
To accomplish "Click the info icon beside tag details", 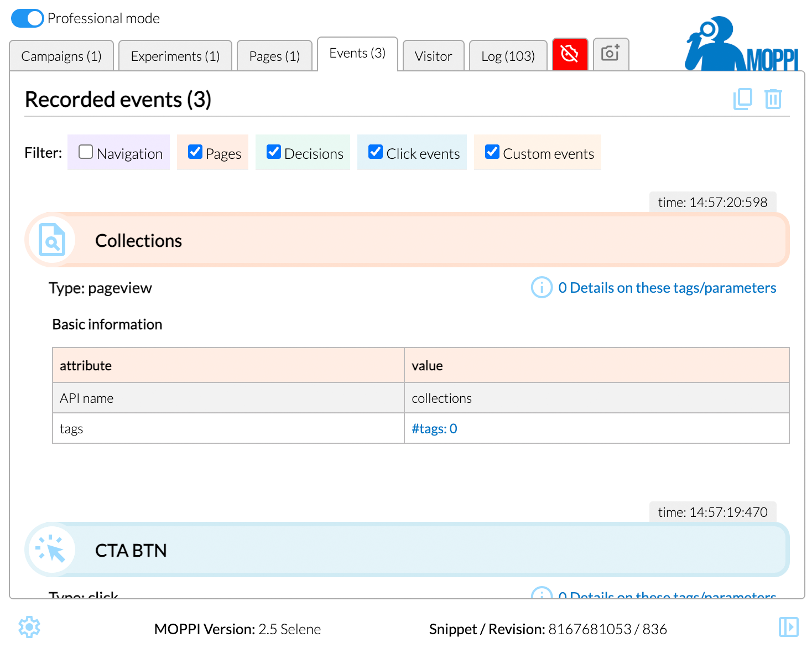I will (x=542, y=287).
